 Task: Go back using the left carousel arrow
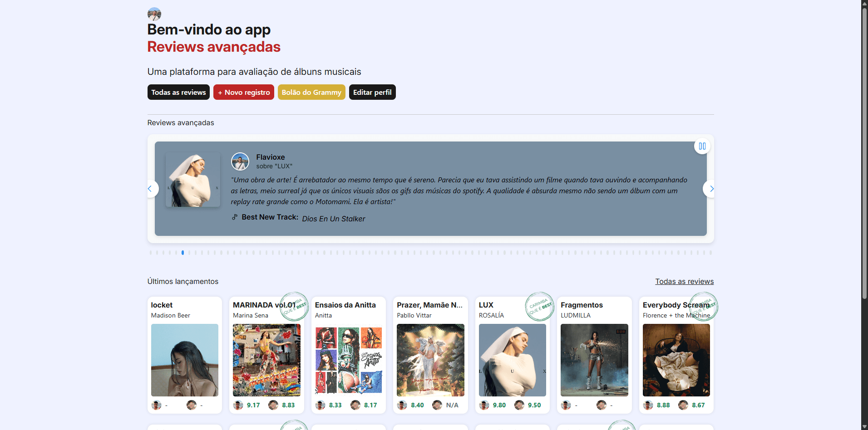[x=151, y=189]
